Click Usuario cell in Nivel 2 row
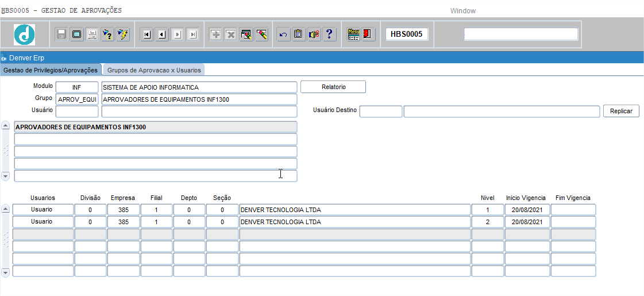Image resolution: width=644 pixels, height=296 pixels. [x=43, y=222]
